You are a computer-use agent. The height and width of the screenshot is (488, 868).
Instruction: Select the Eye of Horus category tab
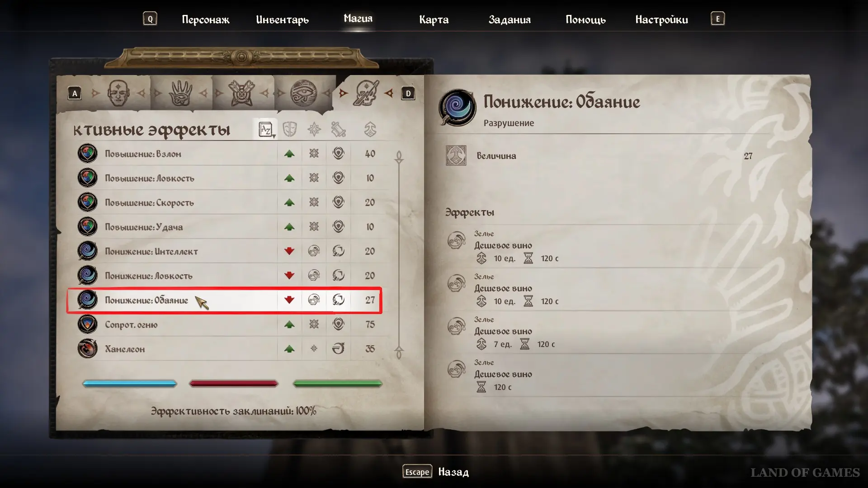coord(303,93)
